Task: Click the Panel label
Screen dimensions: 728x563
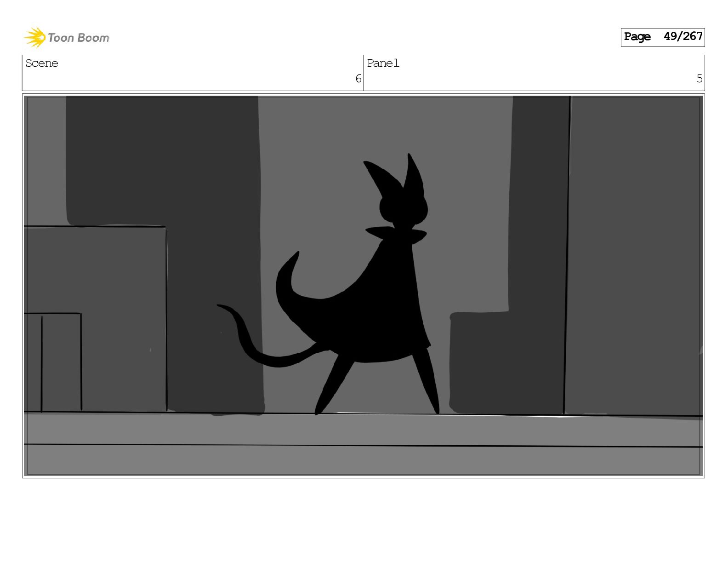Action: (383, 63)
